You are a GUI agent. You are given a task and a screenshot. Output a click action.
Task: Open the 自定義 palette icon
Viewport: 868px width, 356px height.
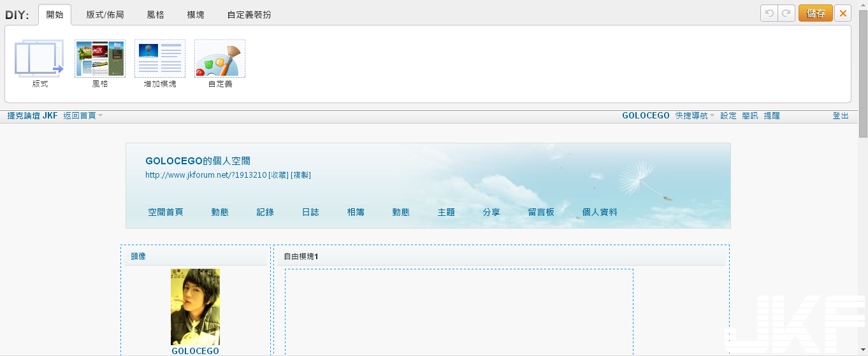tap(220, 59)
